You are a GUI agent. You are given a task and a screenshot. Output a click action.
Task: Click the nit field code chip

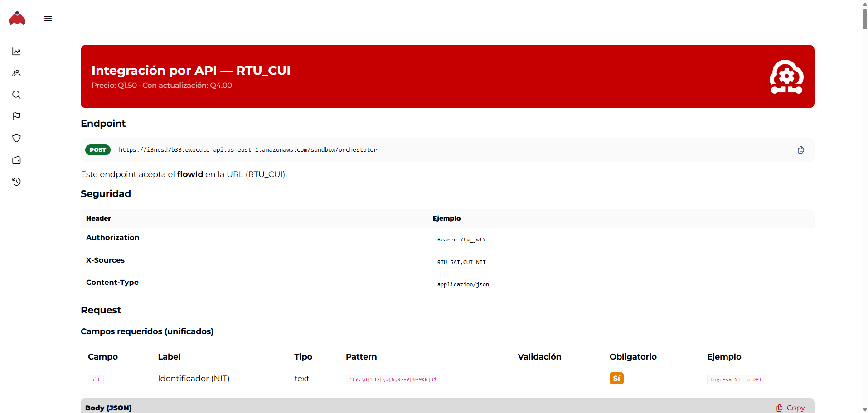coord(95,379)
